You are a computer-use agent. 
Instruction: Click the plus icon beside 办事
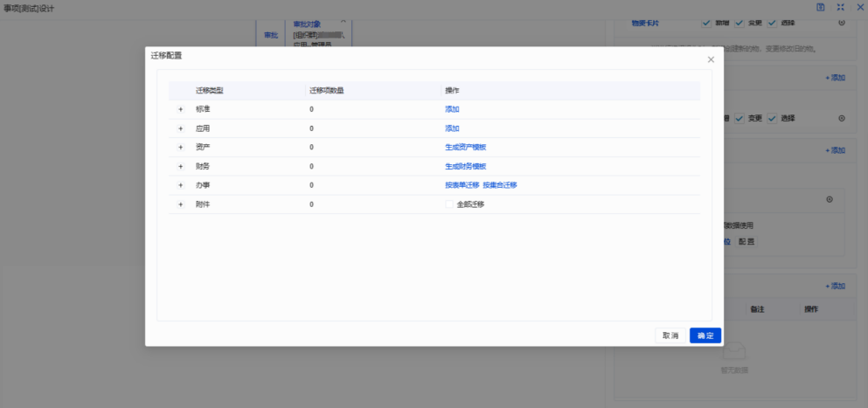click(181, 185)
